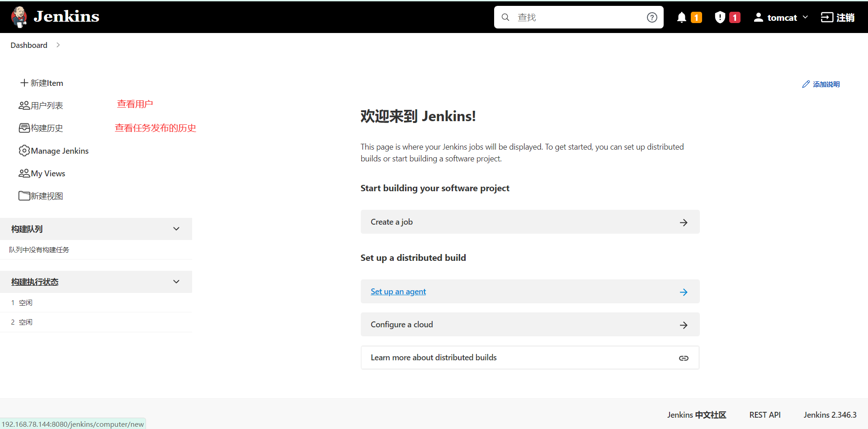
Task: Expand the Dashboard breadcrumb chevron
Action: 58,45
